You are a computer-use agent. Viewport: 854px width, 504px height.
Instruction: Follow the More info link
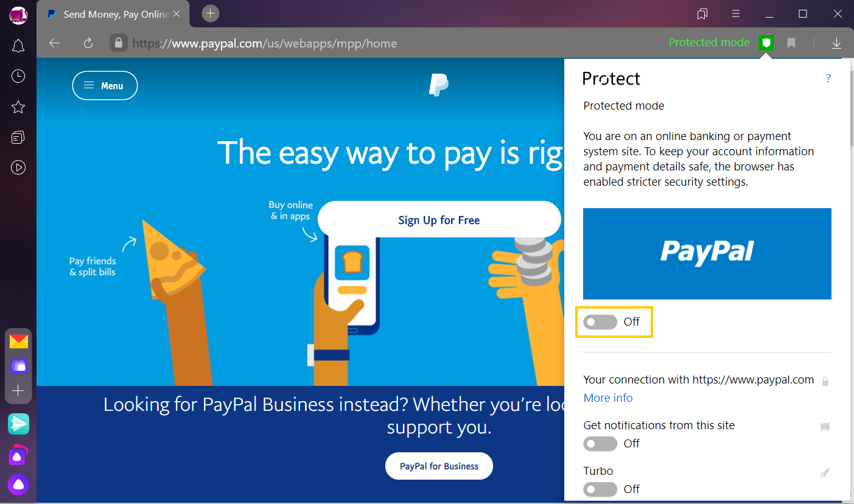coord(608,397)
